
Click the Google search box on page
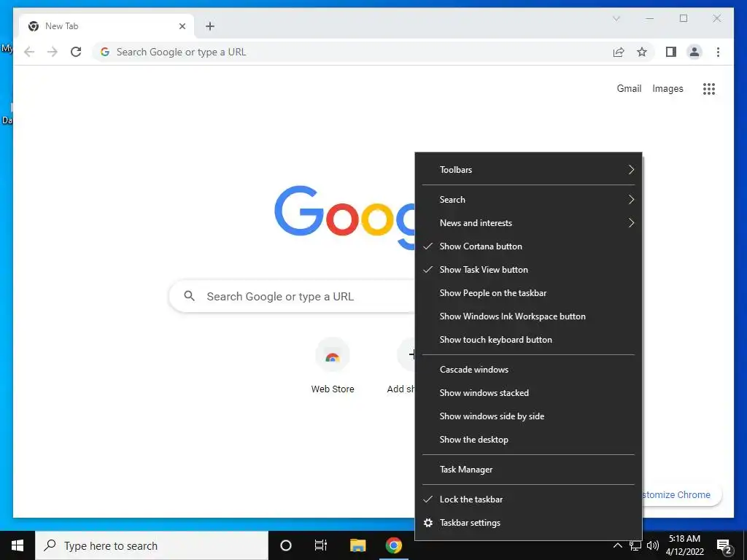[293, 296]
